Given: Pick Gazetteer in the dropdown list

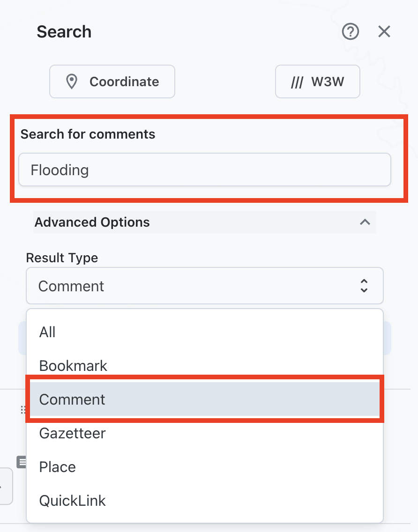Looking at the screenshot, I should click(x=73, y=433).
